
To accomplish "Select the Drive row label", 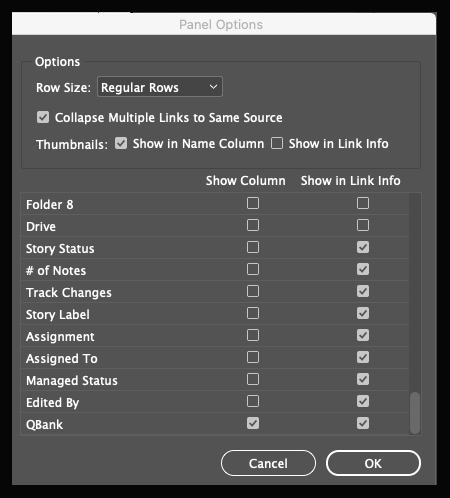I will 41,227.
